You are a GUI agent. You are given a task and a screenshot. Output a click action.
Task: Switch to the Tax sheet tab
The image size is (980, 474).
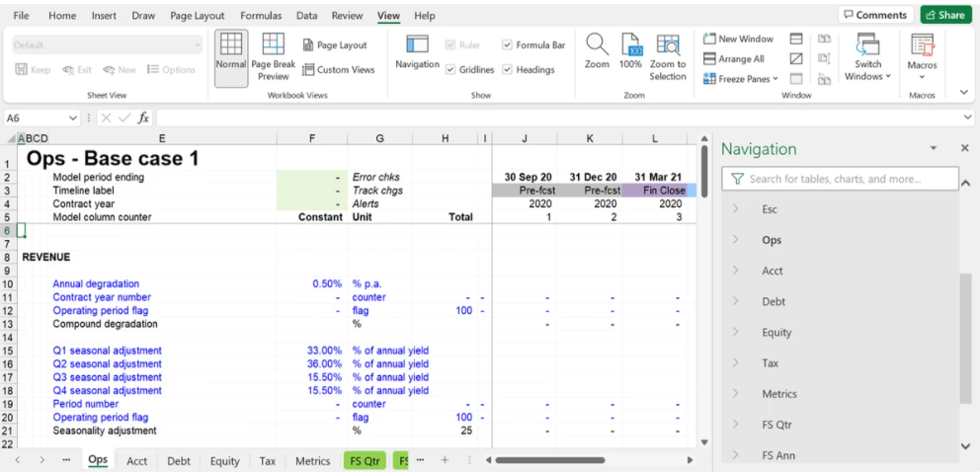[x=268, y=460]
